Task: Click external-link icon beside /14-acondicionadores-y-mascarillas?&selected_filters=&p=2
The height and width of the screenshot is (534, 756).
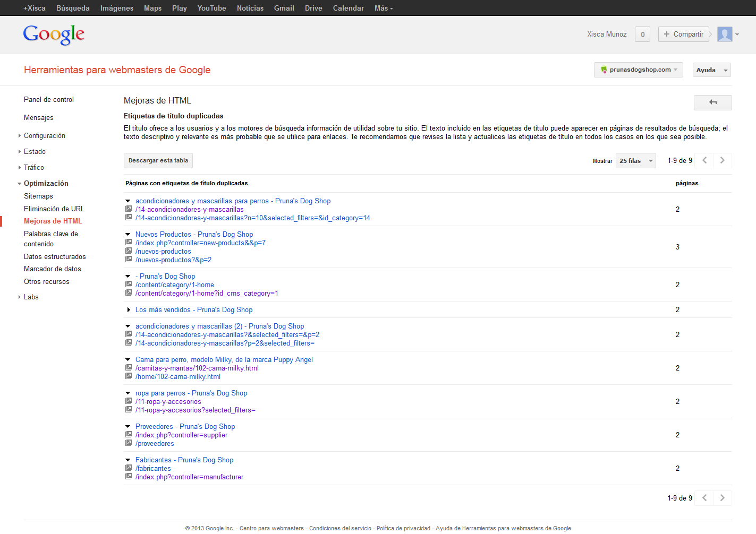Action: pos(129,334)
